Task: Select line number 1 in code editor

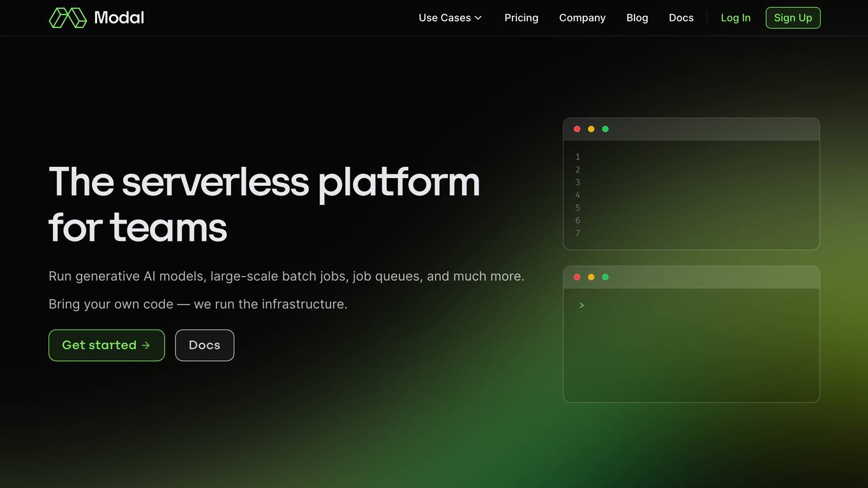Action: (x=578, y=156)
